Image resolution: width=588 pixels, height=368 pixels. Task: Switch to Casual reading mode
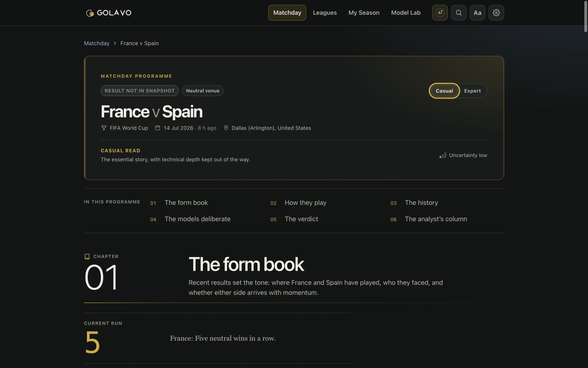pos(444,91)
